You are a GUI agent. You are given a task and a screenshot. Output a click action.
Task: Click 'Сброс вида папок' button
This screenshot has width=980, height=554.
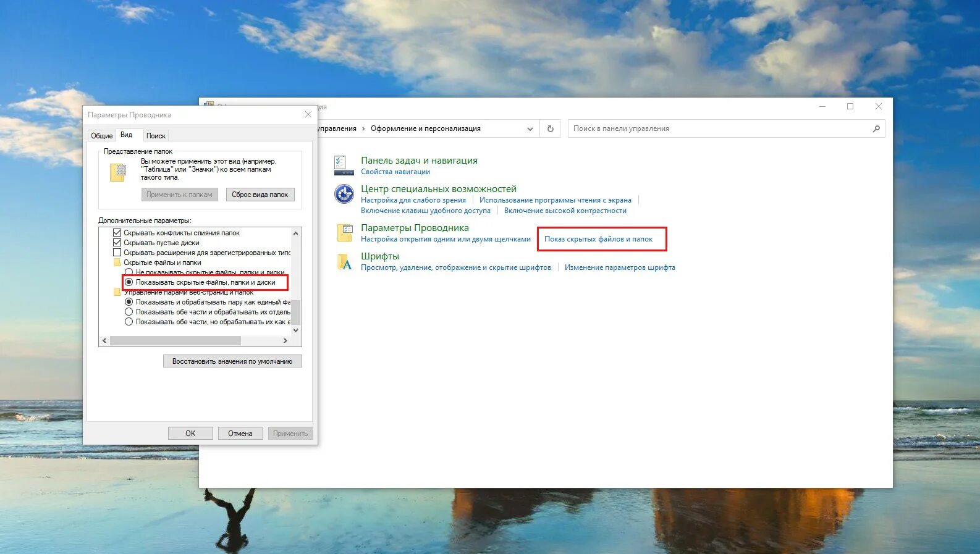[x=260, y=195]
